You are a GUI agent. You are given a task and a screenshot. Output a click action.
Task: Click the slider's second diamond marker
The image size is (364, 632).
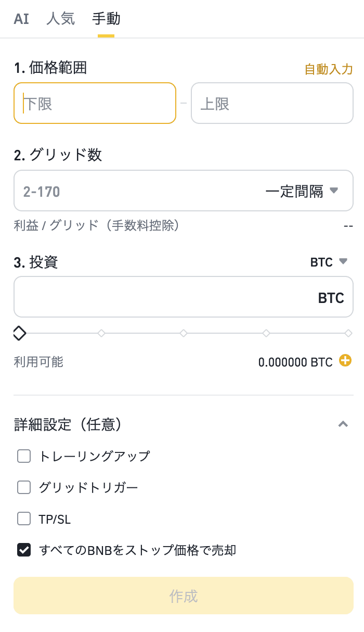(x=101, y=333)
